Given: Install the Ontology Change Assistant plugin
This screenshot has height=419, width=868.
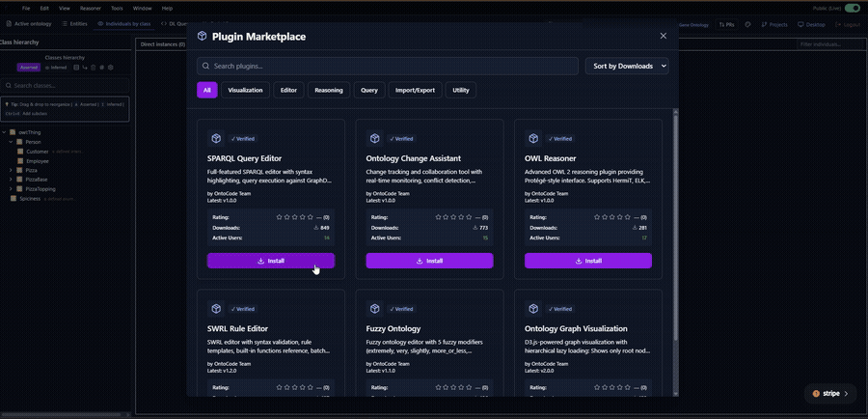Looking at the screenshot, I should pos(429,261).
